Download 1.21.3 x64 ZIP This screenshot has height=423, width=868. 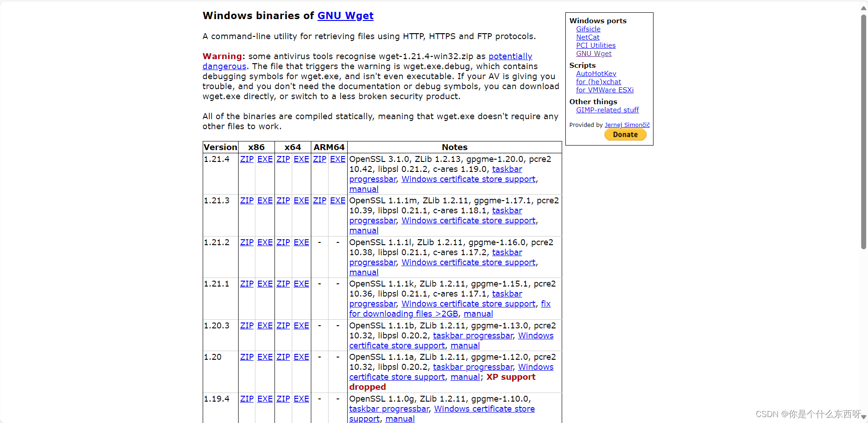(283, 201)
